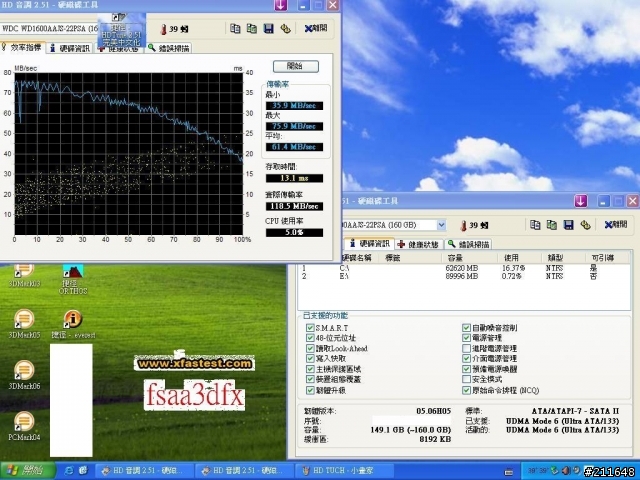Screen dimensions: 640x480
Task: Launch Internet Explorer from quick launch
Action: [69, 471]
